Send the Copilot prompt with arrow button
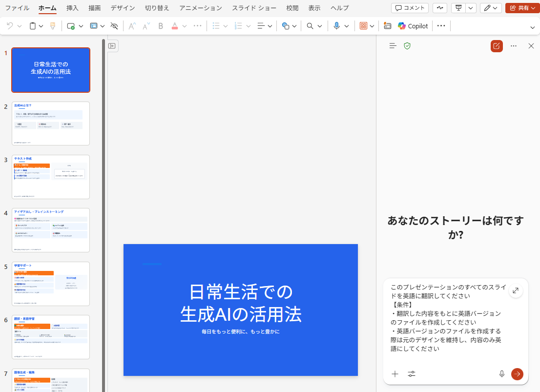This screenshot has width=540, height=392. (x=517, y=374)
